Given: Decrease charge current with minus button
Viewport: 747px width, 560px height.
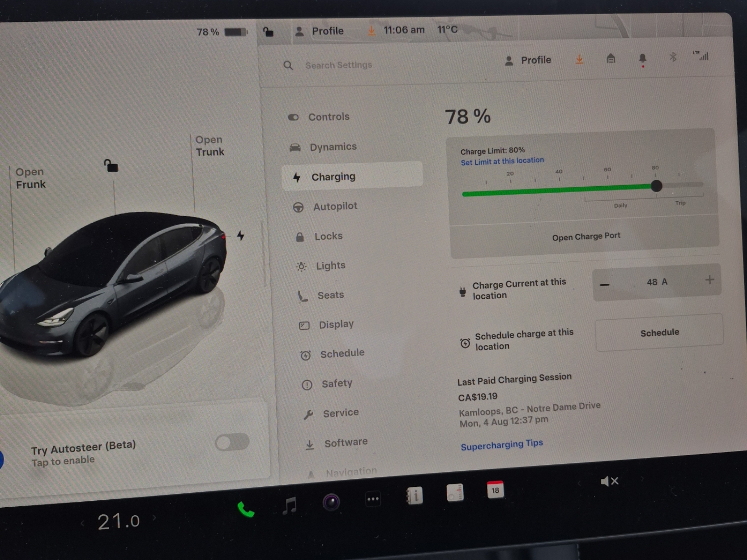Looking at the screenshot, I should 605,285.
